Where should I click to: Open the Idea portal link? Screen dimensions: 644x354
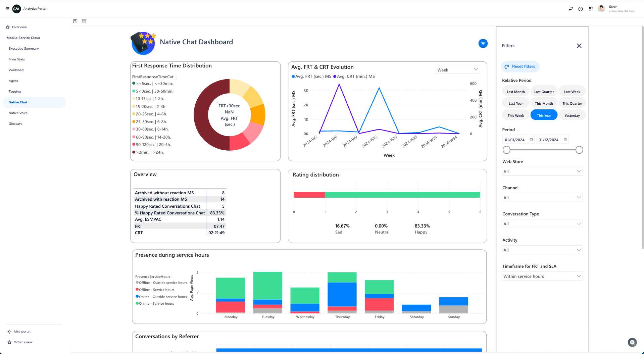(x=22, y=332)
